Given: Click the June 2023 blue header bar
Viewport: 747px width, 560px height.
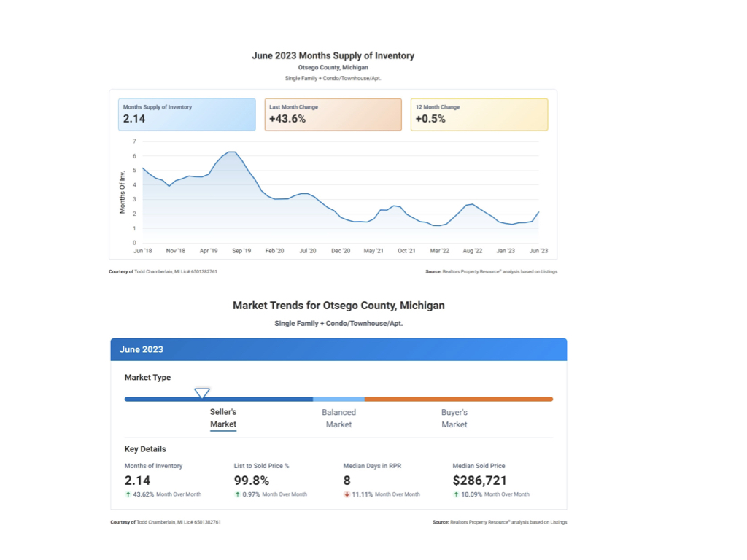Looking at the screenshot, I should click(338, 349).
